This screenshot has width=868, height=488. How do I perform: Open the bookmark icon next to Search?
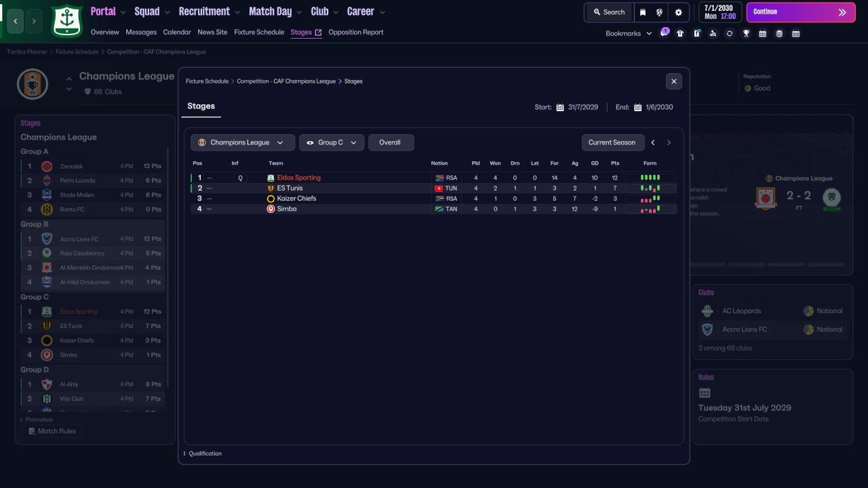[643, 12]
